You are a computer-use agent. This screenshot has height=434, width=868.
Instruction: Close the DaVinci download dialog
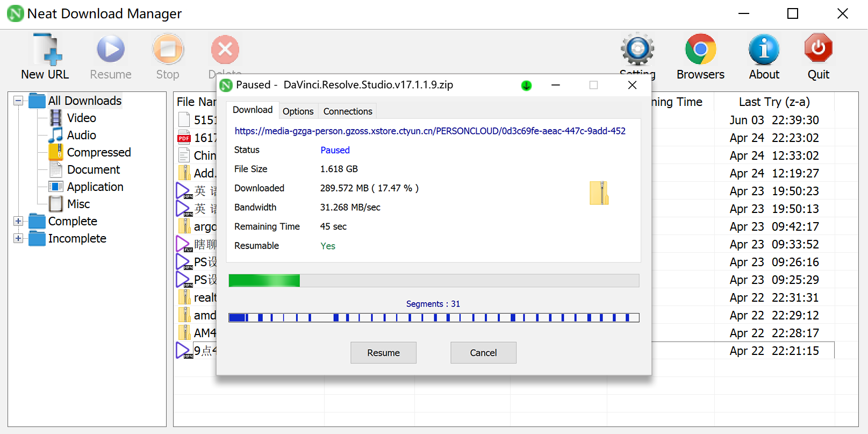pyautogui.click(x=632, y=85)
